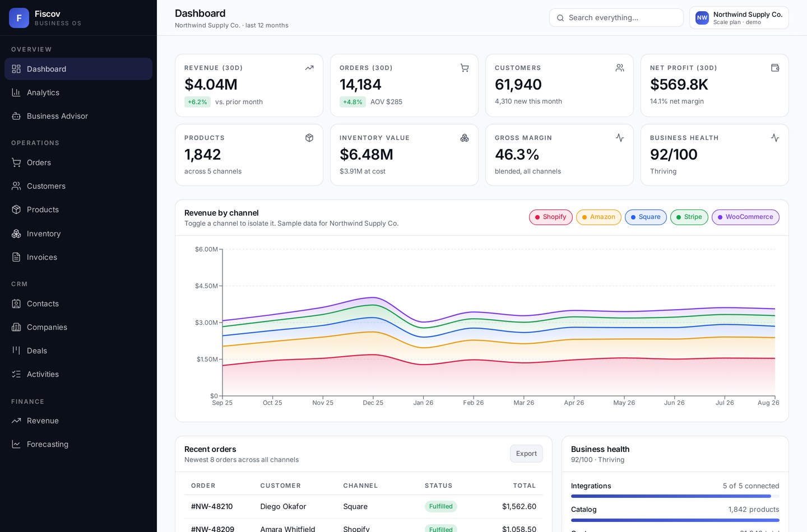This screenshot has width=807, height=532.
Task: Click the Catalog progress bar
Action: (x=675, y=520)
